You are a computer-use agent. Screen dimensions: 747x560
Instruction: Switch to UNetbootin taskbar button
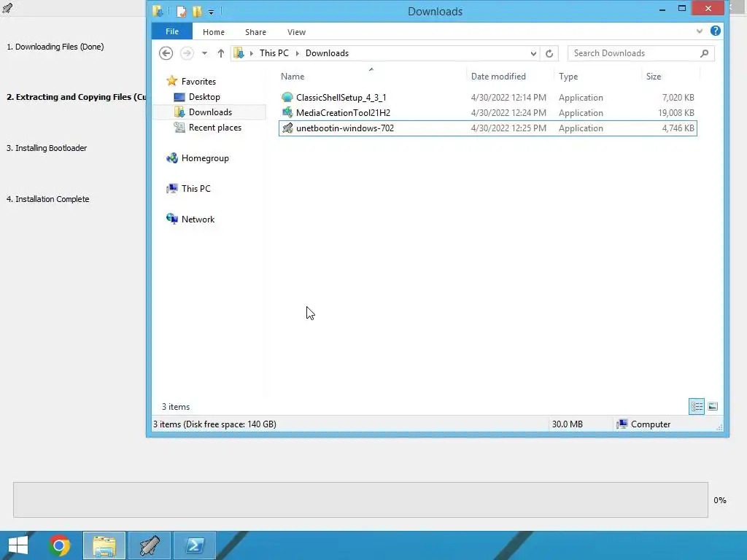149,545
